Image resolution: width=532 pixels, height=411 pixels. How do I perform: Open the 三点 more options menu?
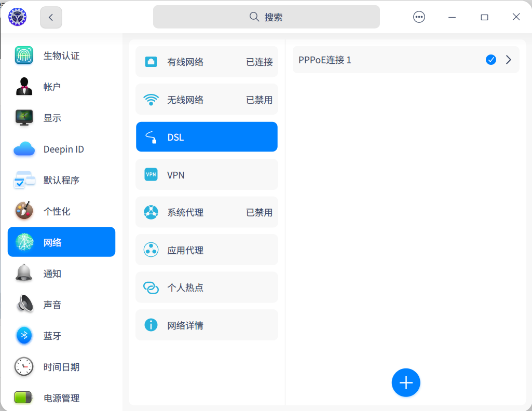[419, 17]
